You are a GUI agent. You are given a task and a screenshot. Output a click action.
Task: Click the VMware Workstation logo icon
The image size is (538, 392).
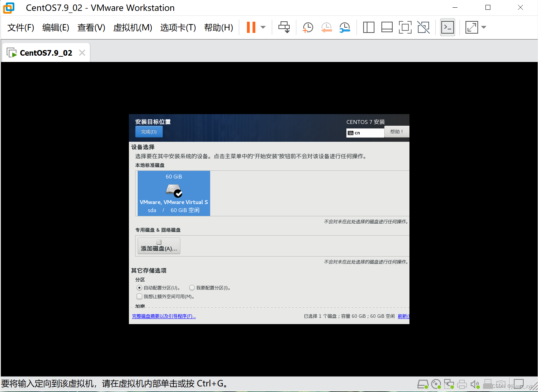pos(9,8)
